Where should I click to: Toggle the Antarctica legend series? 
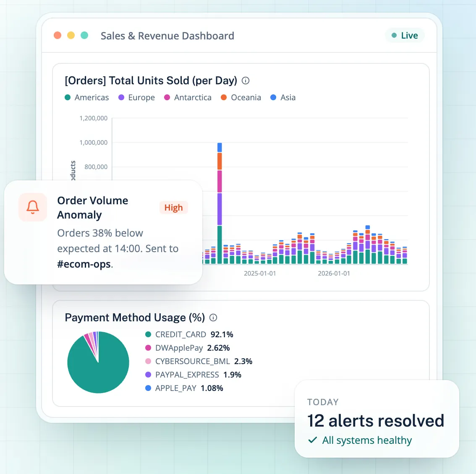188,97
